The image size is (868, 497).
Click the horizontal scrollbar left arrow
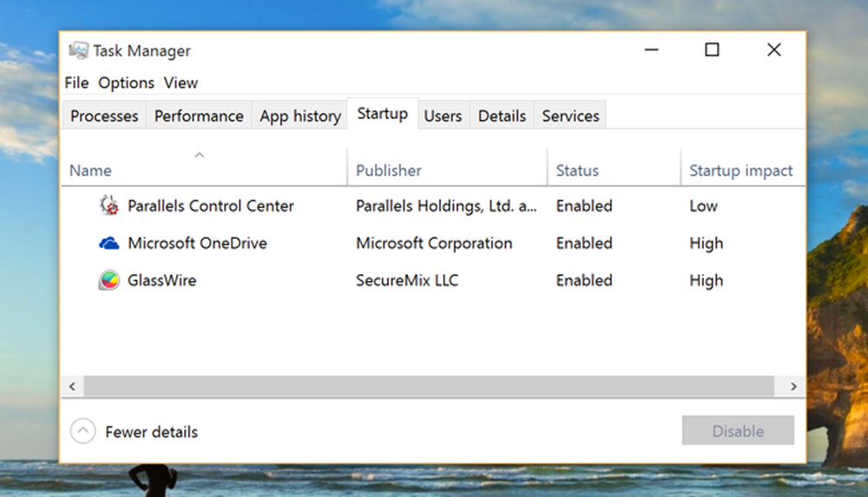click(x=73, y=386)
